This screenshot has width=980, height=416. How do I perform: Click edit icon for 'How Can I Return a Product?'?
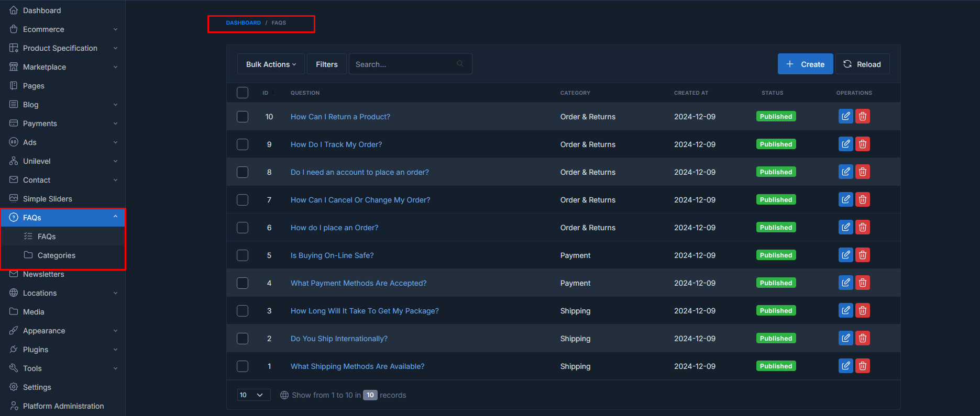point(845,116)
